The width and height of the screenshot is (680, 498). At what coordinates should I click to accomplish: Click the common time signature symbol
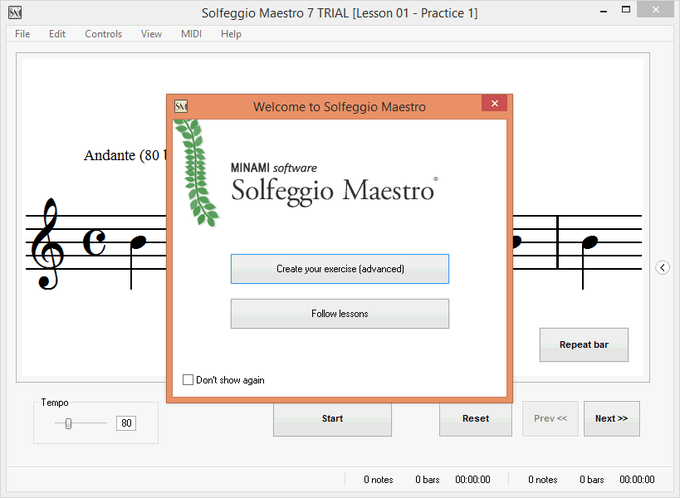94,242
